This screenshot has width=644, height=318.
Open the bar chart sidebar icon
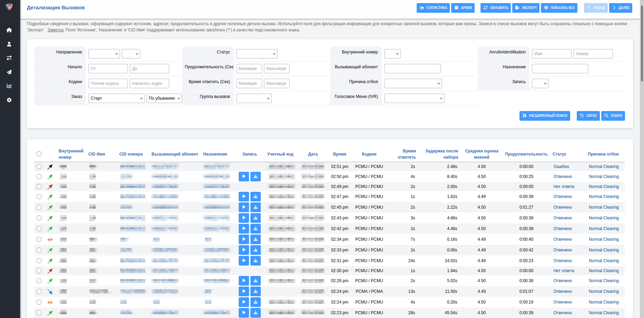point(9,86)
